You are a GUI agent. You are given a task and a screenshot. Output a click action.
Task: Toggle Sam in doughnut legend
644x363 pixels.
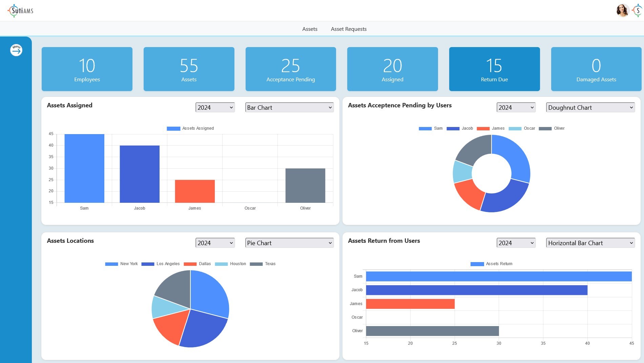pos(431,128)
